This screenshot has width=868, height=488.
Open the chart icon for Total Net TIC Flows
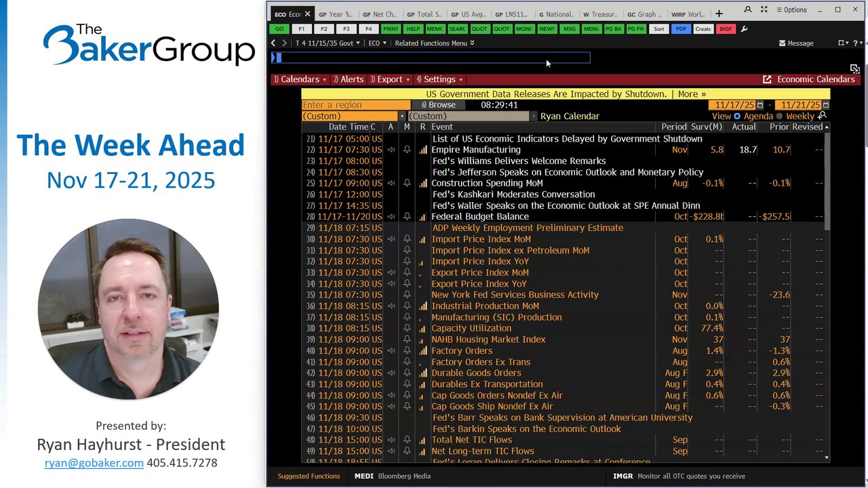pos(423,440)
